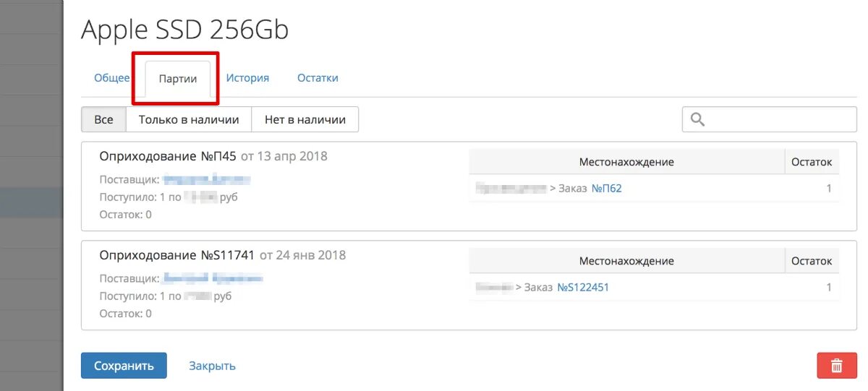Screen dimensions: 868x391
Task: Open order link №П62
Action: [606, 189]
